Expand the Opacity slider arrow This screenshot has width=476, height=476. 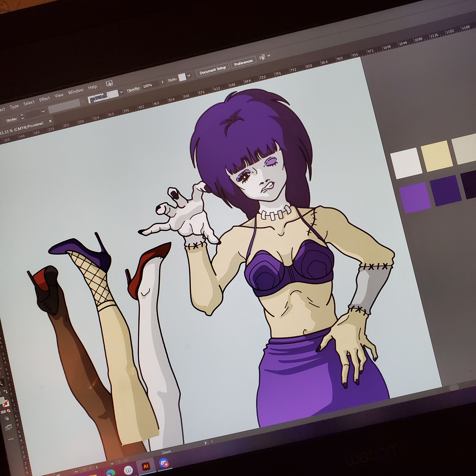coord(162,82)
